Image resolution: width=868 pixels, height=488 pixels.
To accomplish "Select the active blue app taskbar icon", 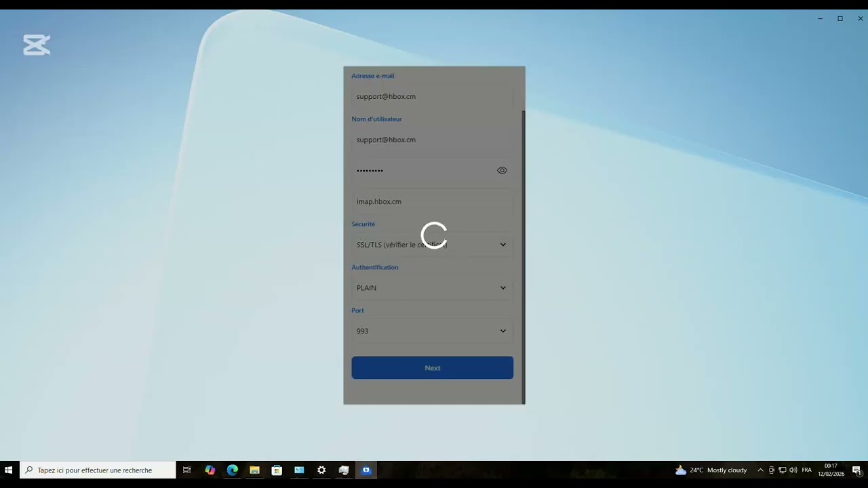I will click(x=366, y=470).
